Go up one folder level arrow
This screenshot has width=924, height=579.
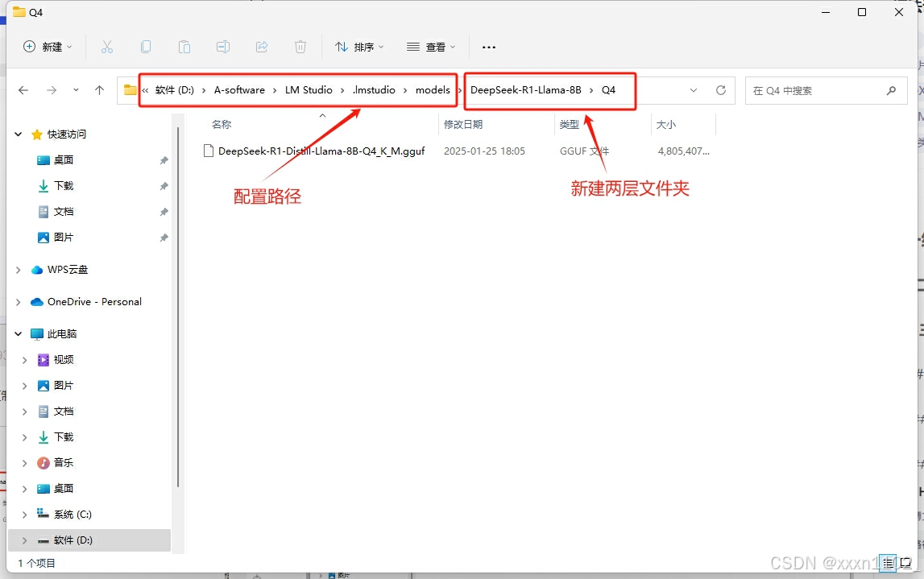click(99, 90)
